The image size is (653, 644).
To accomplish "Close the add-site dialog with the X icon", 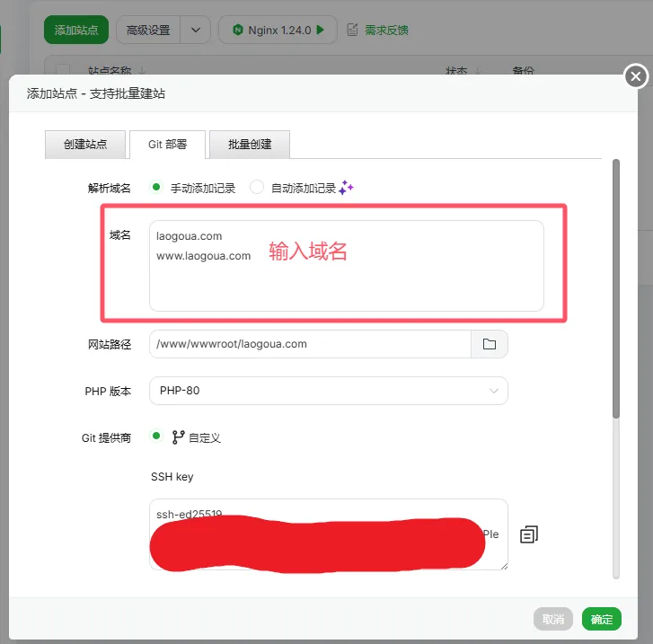I will 636,76.
